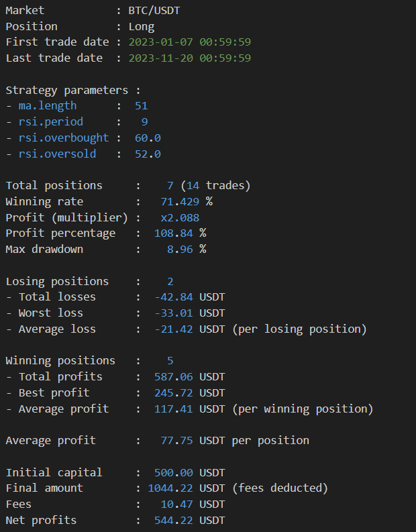416x532 pixels.
Task: Click the rsi.period parameter name
Action: pyautogui.click(x=51, y=122)
